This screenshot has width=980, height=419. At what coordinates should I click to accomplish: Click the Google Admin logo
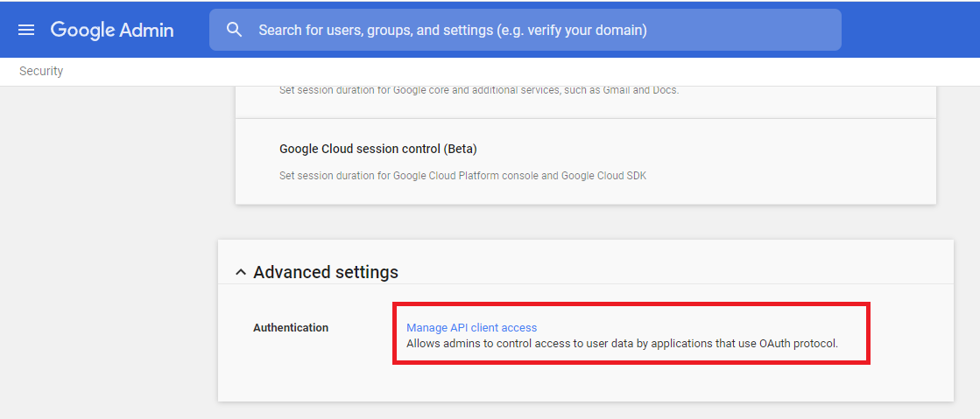pyautogui.click(x=112, y=30)
